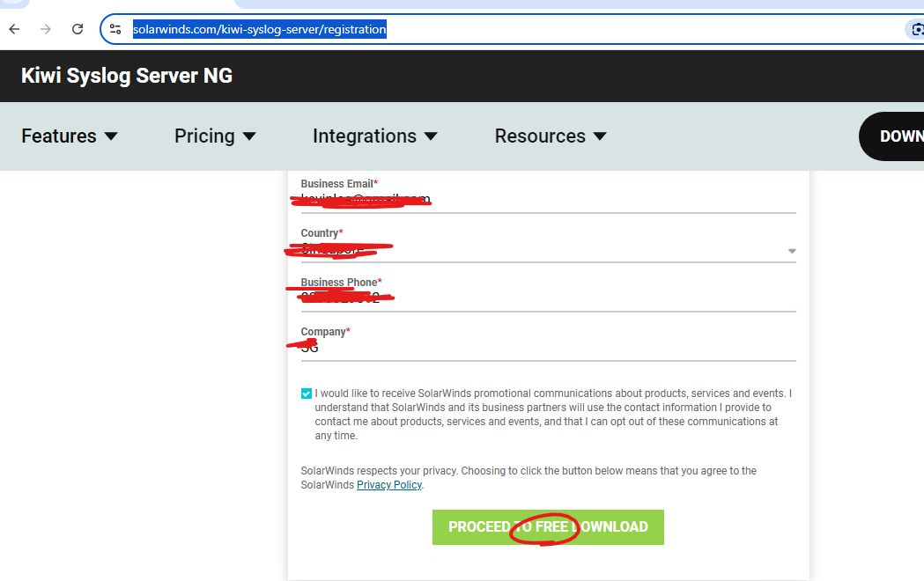Click the black Download button in navbar
This screenshot has height=581, width=924.
pyautogui.click(x=891, y=136)
